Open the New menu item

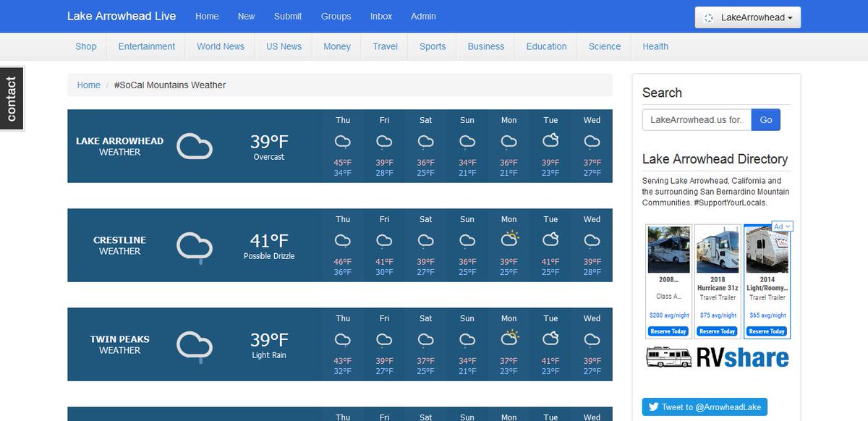click(247, 16)
